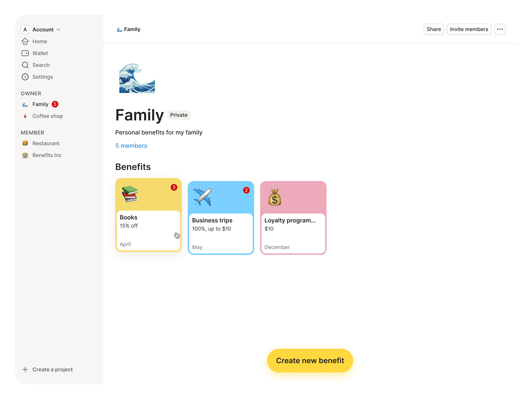532x399 pixels.
Task: Click the airplane emoji on Business trips card
Action: pos(202,197)
